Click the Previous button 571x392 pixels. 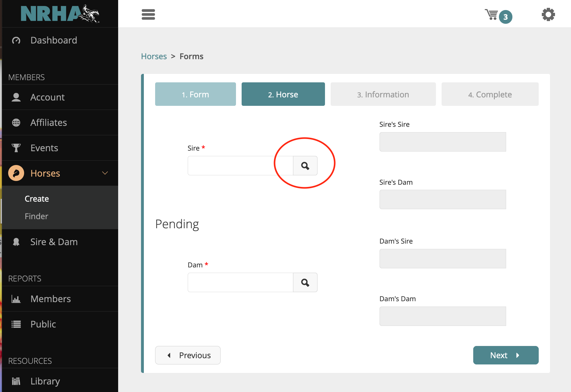click(x=188, y=355)
